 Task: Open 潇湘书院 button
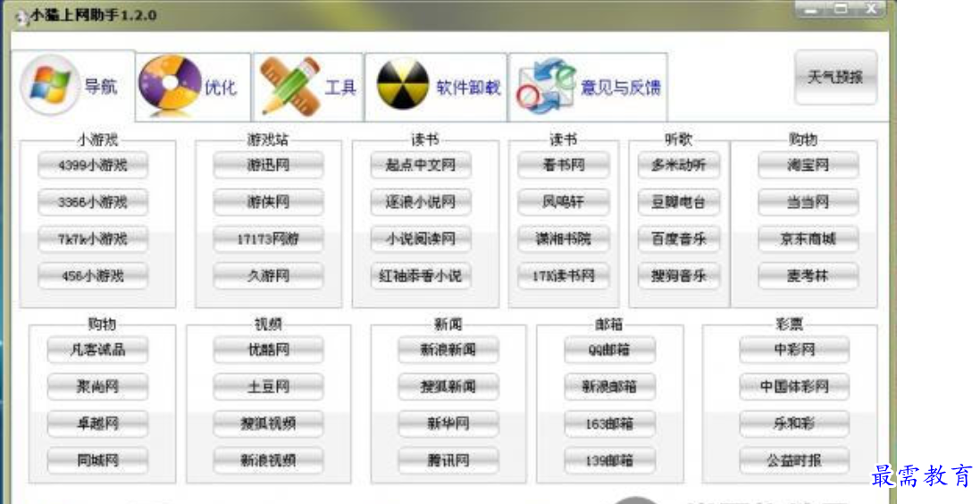click(x=563, y=239)
